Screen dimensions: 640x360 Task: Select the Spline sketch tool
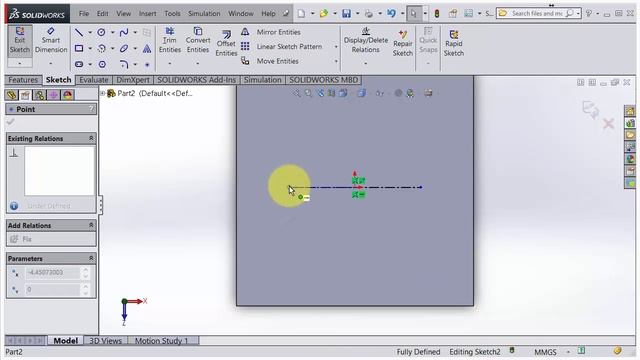click(x=124, y=32)
